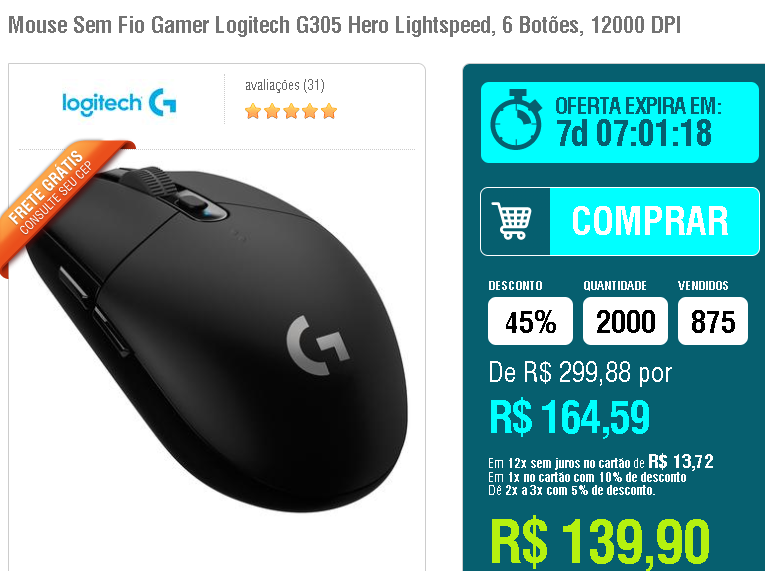
Task: Click the offer countdown timer 7d 07:01:18
Action: [x=634, y=133]
